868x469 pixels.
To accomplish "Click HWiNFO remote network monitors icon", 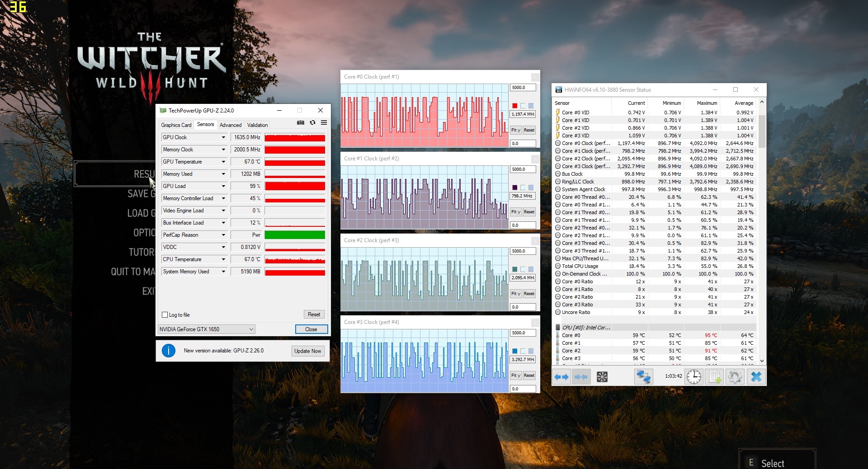I will 643,376.
